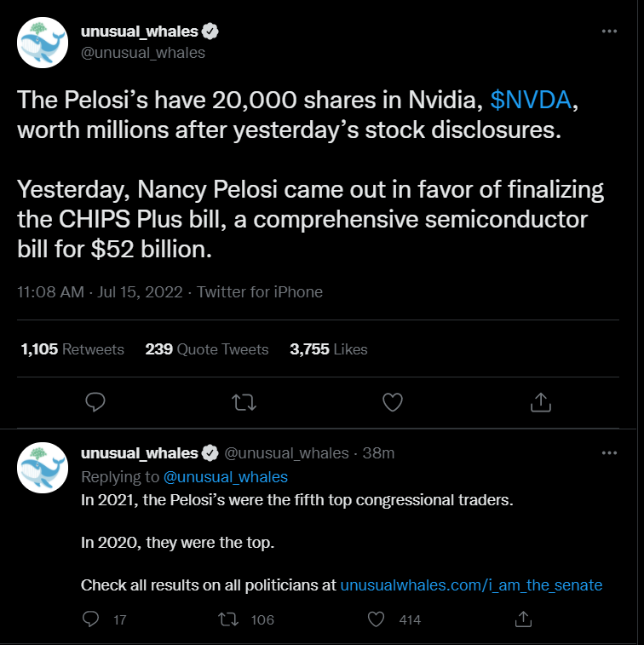Like the reply with 414 likes
Viewport: 644px width, 645px height.
coord(376,619)
